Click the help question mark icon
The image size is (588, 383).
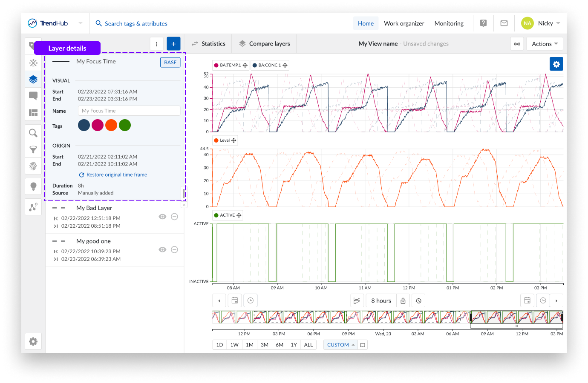(x=483, y=23)
